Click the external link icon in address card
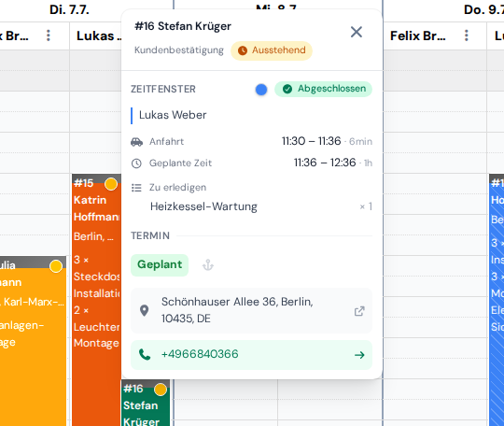504x426 pixels. coord(359,311)
